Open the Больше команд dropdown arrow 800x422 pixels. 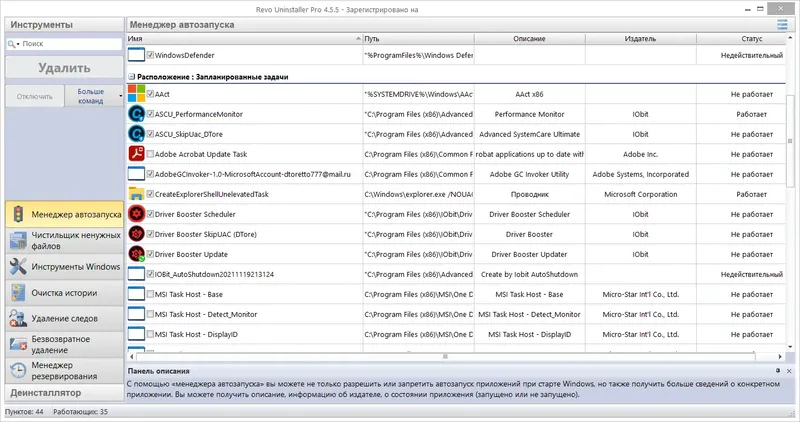(120, 96)
